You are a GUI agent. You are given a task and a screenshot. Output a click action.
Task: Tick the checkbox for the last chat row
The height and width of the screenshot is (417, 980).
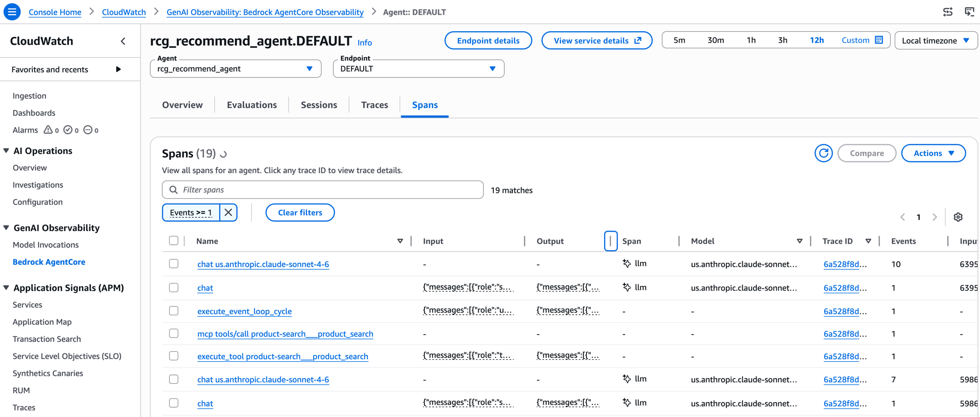coord(173,403)
